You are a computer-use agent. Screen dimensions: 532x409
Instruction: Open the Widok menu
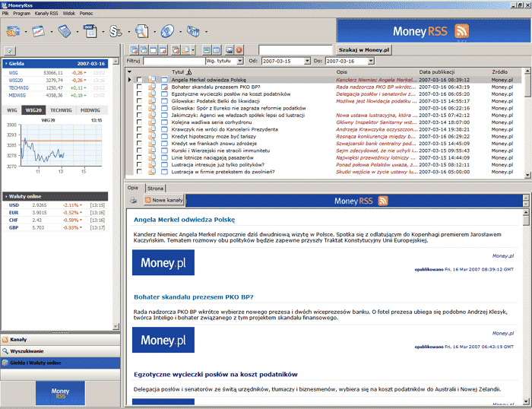click(x=69, y=13)
